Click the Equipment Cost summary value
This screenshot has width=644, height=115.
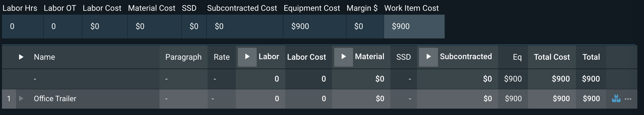pyautogui.click(x=300, y=26)
